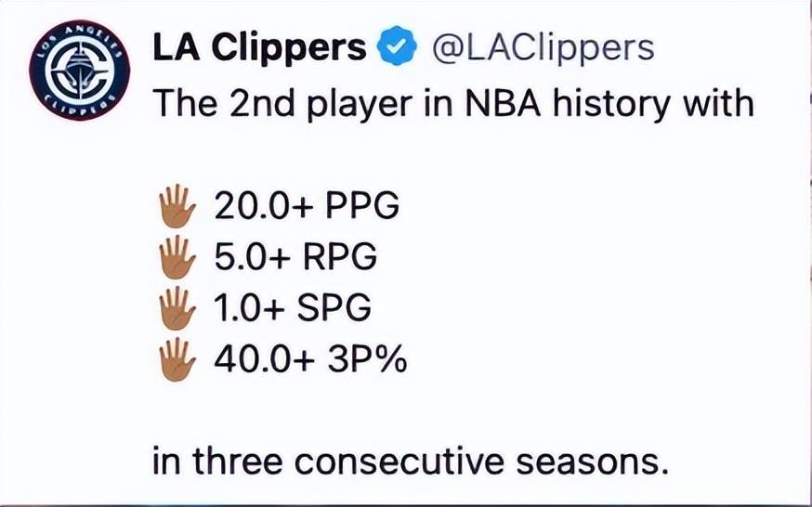Click the 40.0+ 3P% stat text
This screenshot has height=507, width=812.
click(310, 359)
